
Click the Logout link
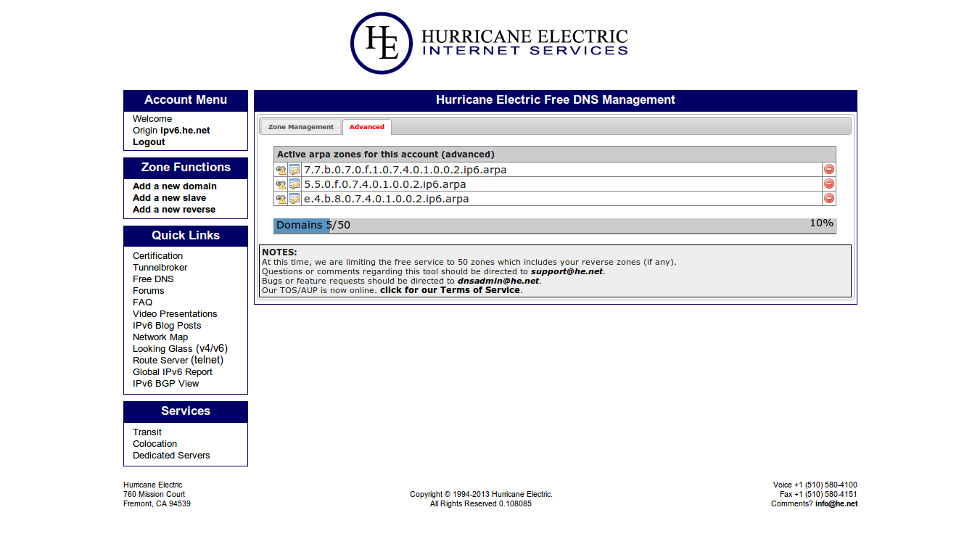point(149,142)
